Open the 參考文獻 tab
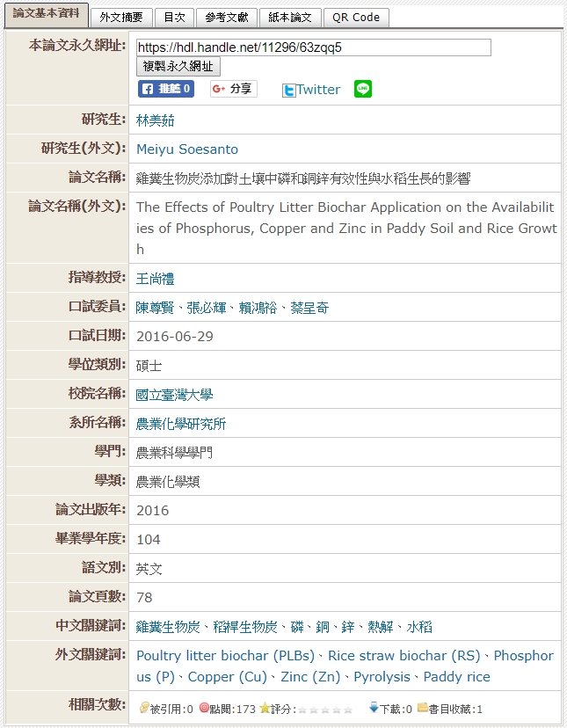 [227, 18]
